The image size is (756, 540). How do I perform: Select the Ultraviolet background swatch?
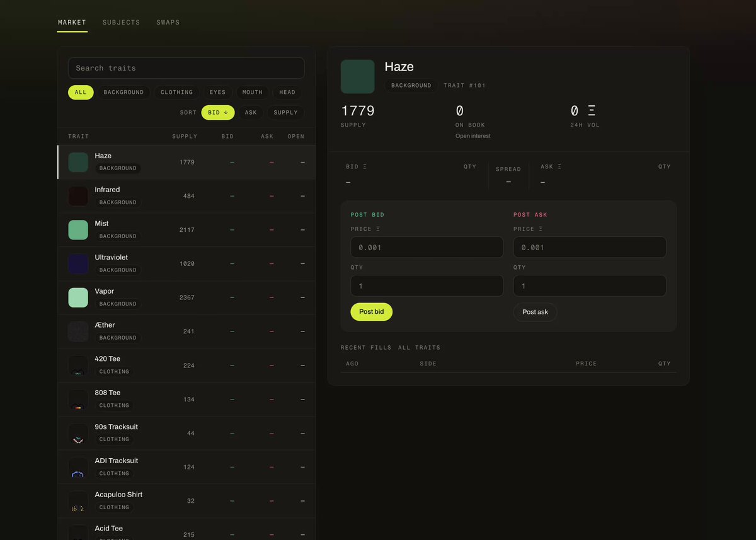pyautogui.click(x=78, y=264)
